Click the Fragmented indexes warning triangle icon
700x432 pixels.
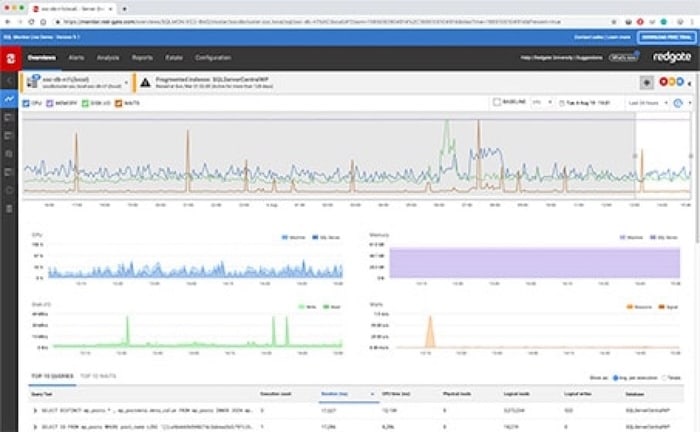pyautogui.click(x=145, y=83)
